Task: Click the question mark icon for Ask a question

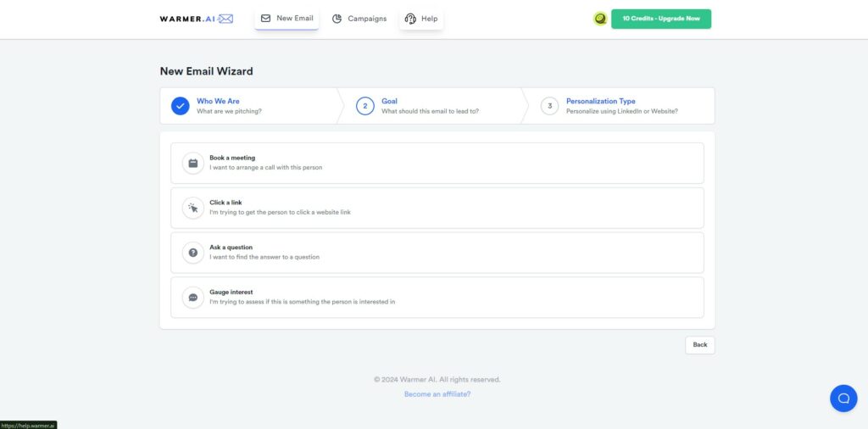Action: click(x=193, y=253)
